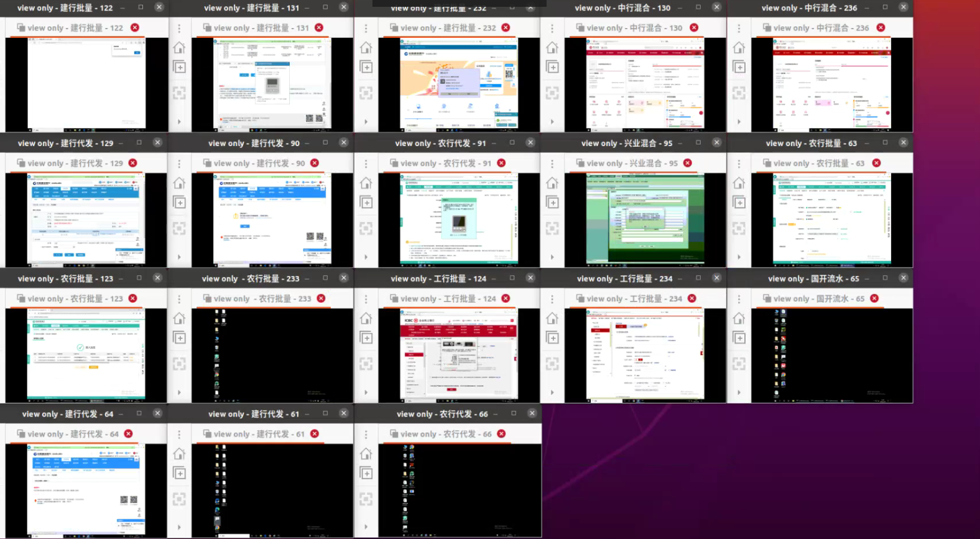The height and width of the screenshot is (539, 980).
Task: Click new session plus icon in 兴业混合 - 95 sidebar
Action: pyautogui.click(x=552, y=203)
